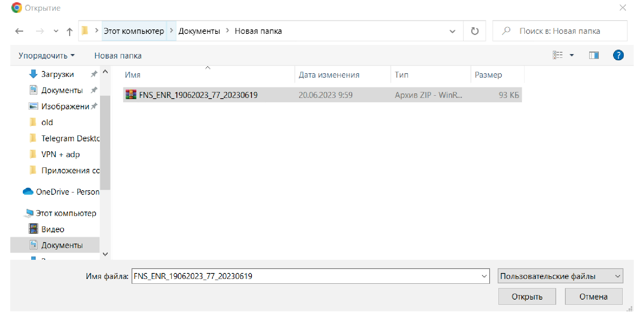Screen dimensions: 644x315
Task: Click Новая папка in the toolbar
Action: [118, 56]
